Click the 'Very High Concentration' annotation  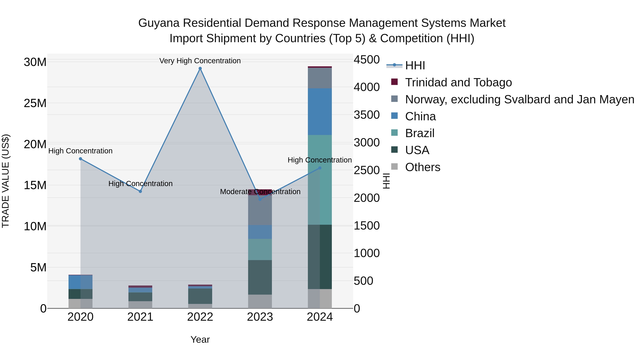[200, 61]
